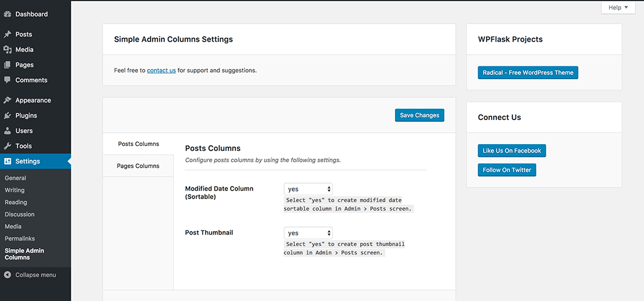Open the Modified Date Column select
This screenshot has height=301, width=644.
pos(308,189)
